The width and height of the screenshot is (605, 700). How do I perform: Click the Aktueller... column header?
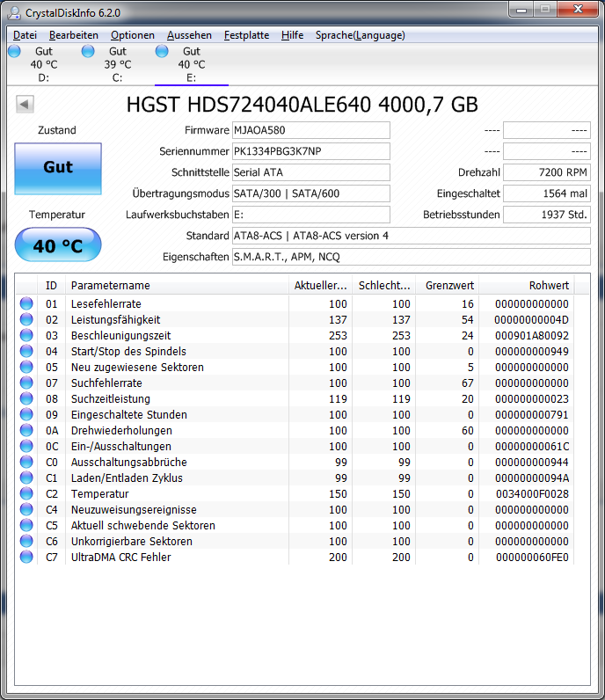tap(320, 286)
